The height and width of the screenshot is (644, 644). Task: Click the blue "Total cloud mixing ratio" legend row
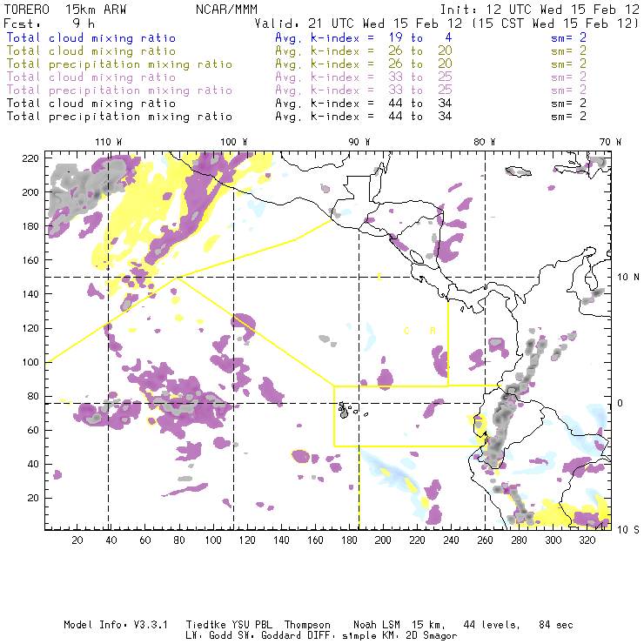91,37
